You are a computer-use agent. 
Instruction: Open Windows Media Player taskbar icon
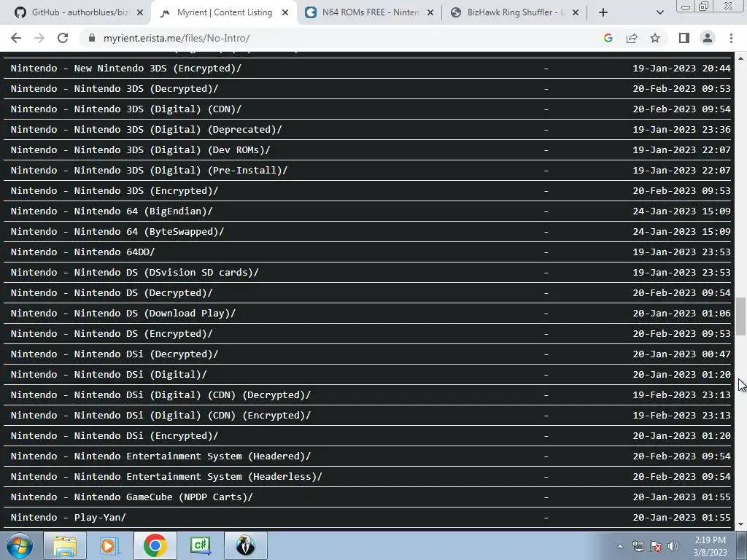tap(109, 545)
